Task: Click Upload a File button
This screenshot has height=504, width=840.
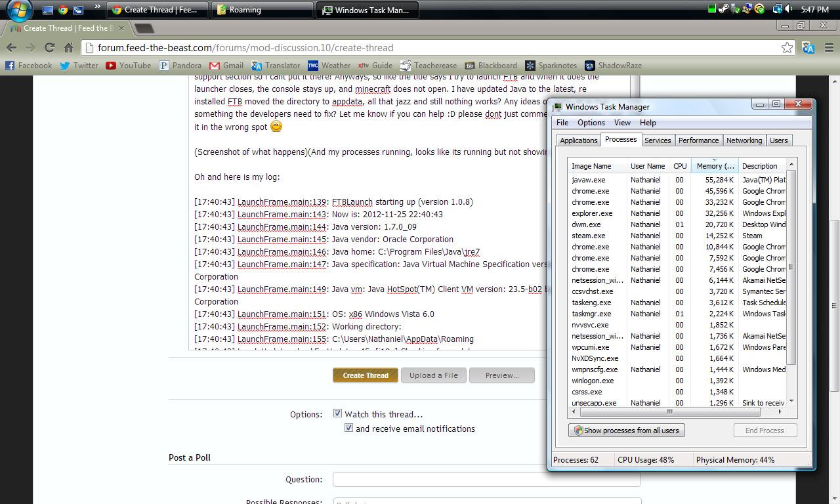Action: pyautogui.click(x=434, y=375)
